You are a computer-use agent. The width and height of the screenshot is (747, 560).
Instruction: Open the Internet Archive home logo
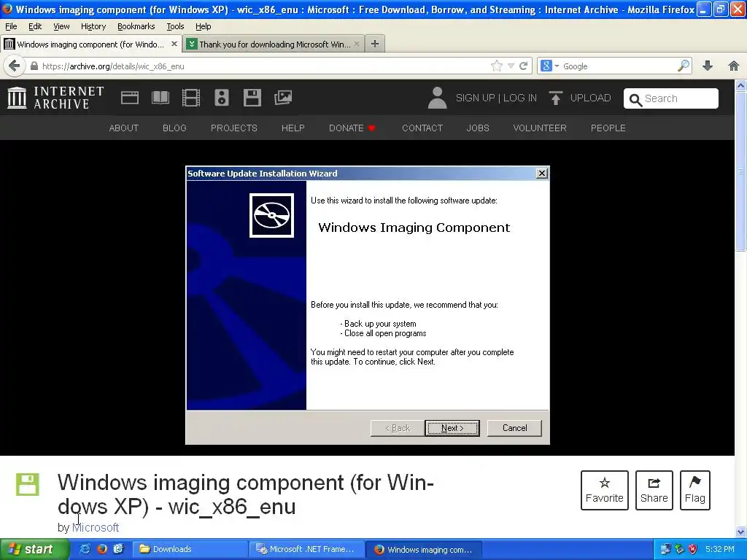(55, 98)
